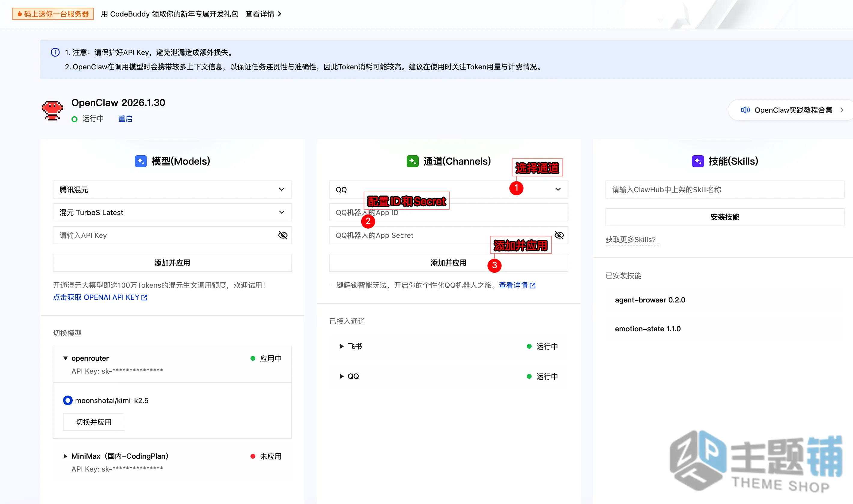Click the 已接入通道 section label

click(x=347, y=321)
